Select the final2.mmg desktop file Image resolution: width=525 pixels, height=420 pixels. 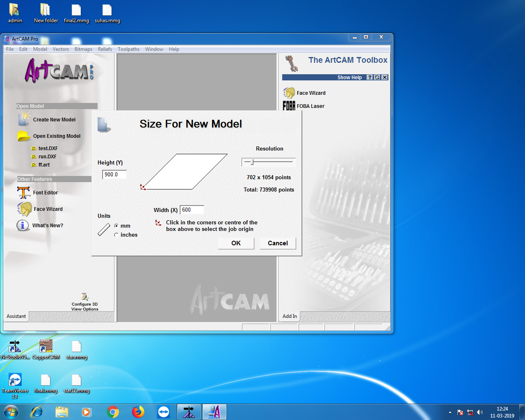coord(76,13)
